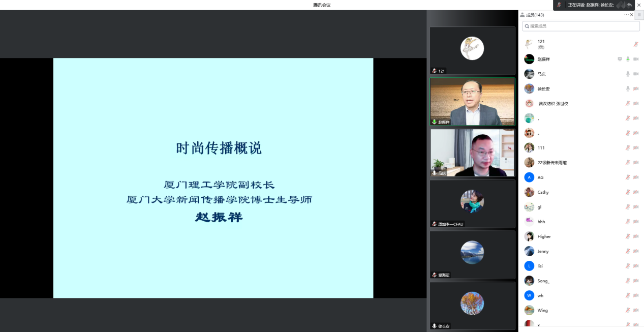
Task: Open the three-dot more options in members panel
Action: [626, 15]
